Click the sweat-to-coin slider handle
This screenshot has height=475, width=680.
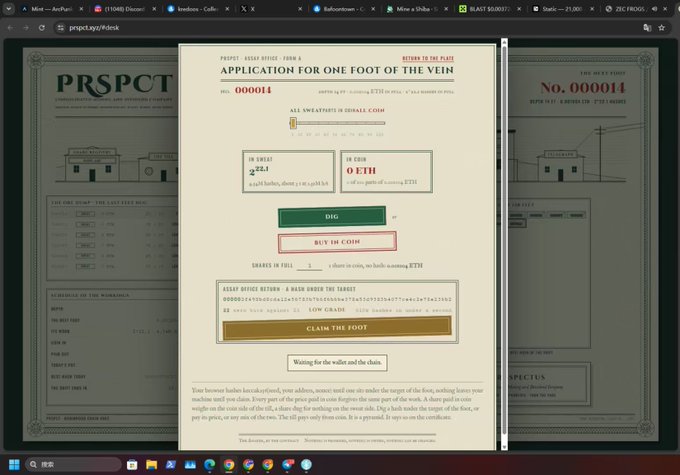[293, 123]
